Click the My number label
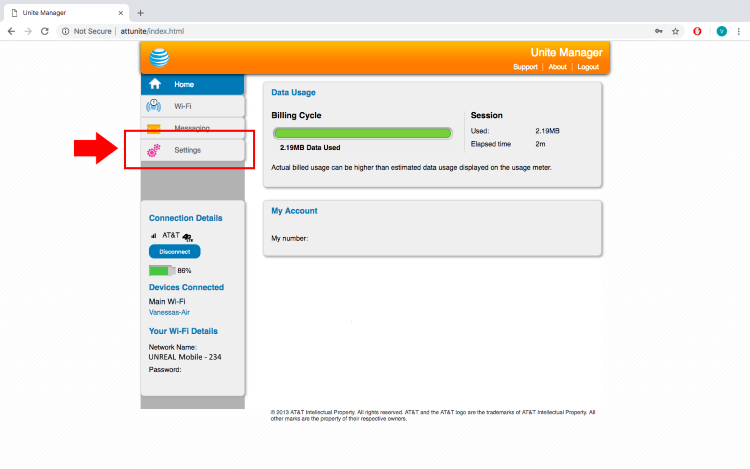This screenshot has height=469, width=750. point(289,238)
